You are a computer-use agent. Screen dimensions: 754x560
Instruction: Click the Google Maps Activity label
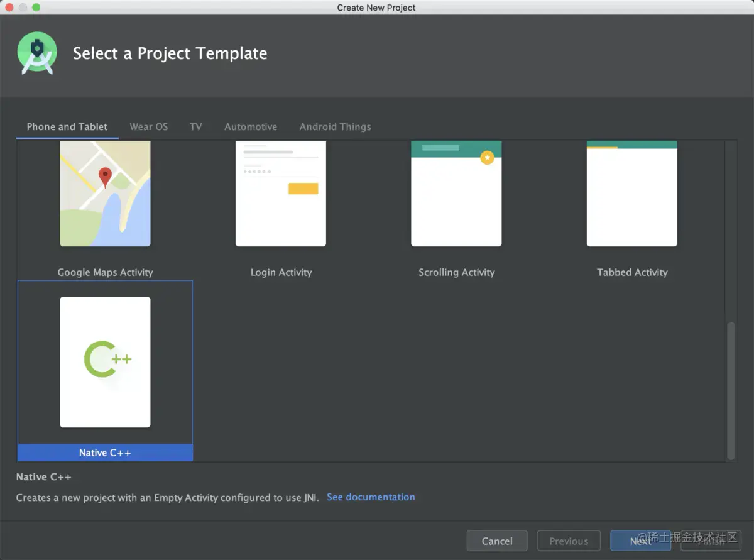coord(105,272)
